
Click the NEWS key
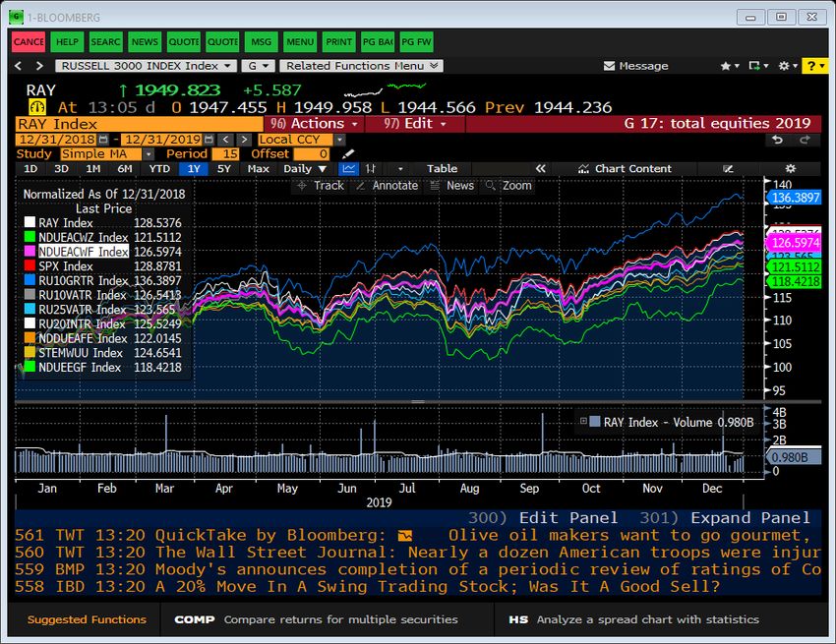pyautogui.click(x=145, y=41)
